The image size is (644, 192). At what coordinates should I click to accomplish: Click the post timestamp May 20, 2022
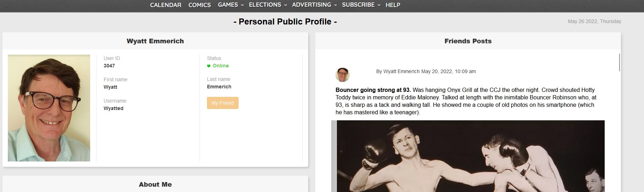point(448,72)
